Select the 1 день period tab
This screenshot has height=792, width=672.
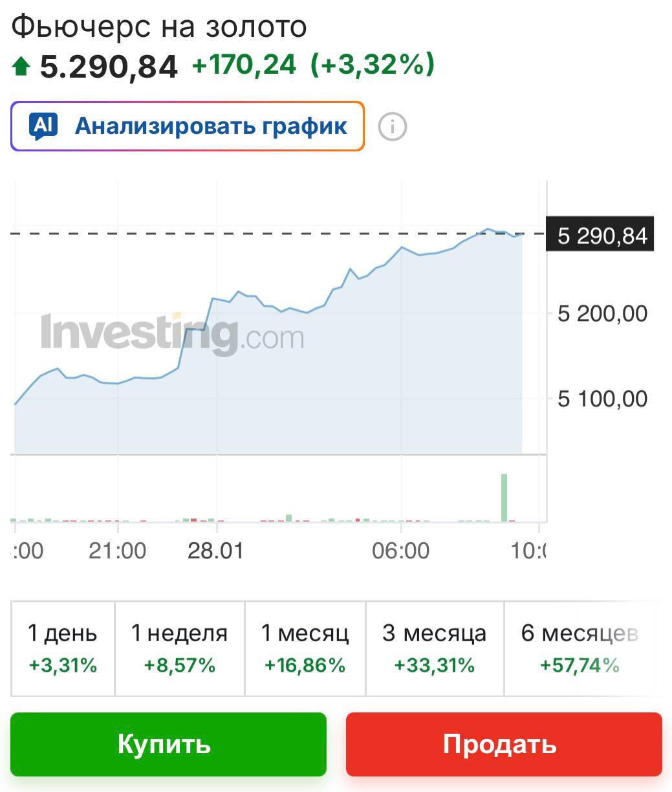coord(63,648)
